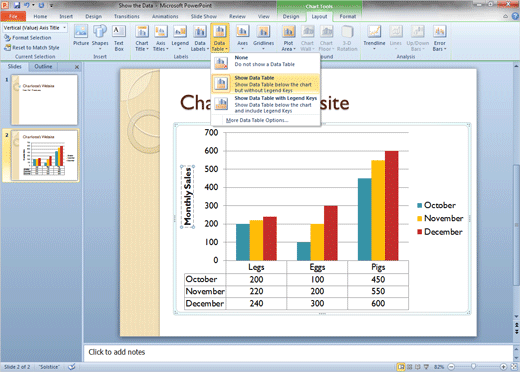This screenshot has height=372, width=520.
Task: Insert a Picture from the ribbon
Action: coord(81,35)
